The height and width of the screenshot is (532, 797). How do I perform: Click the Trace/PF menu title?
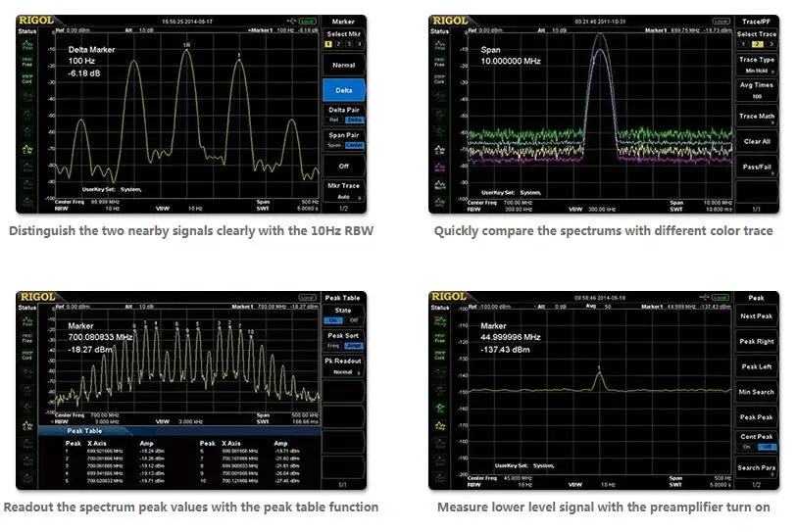point(756,22)
